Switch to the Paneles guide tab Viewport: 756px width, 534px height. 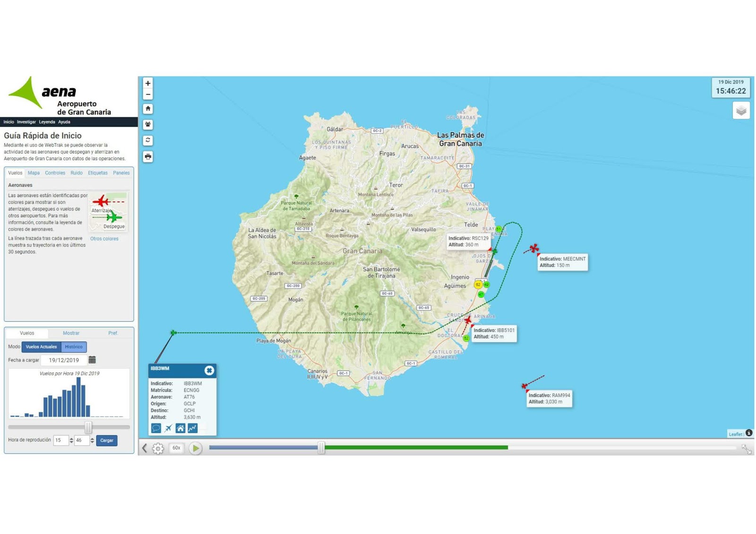coord(121,173)
